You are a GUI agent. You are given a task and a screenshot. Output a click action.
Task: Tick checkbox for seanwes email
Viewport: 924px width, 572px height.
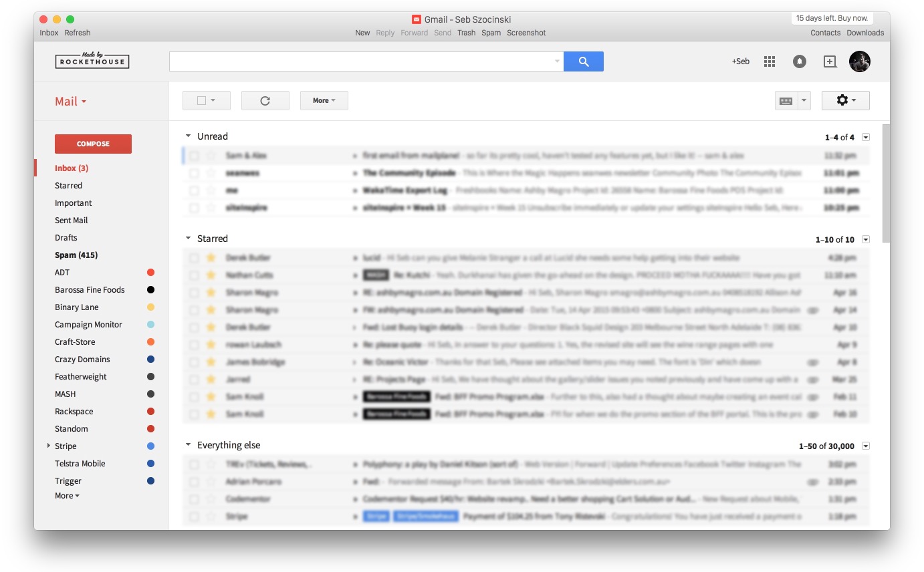194,173
